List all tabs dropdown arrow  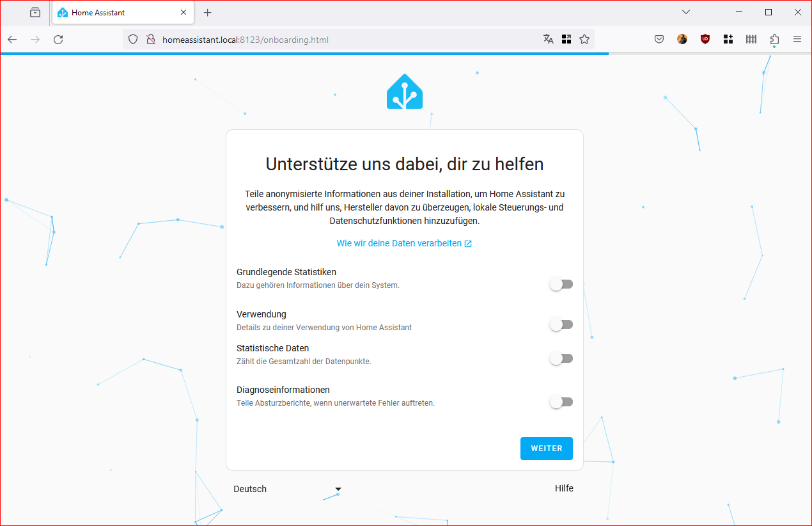click(x=686, y=12)
